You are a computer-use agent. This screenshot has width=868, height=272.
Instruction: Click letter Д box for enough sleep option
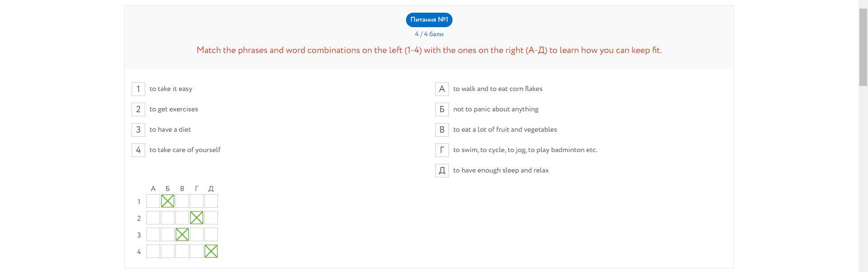[442, 171]
